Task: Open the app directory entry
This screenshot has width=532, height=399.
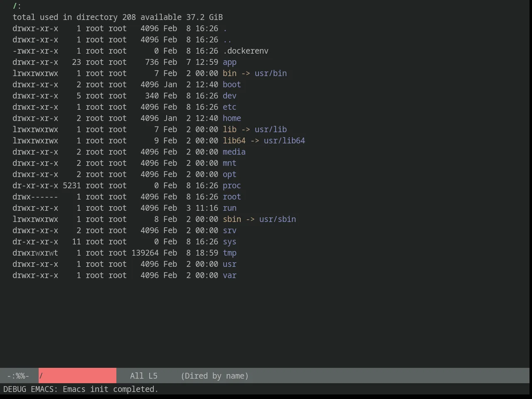Action: [229, 62]
